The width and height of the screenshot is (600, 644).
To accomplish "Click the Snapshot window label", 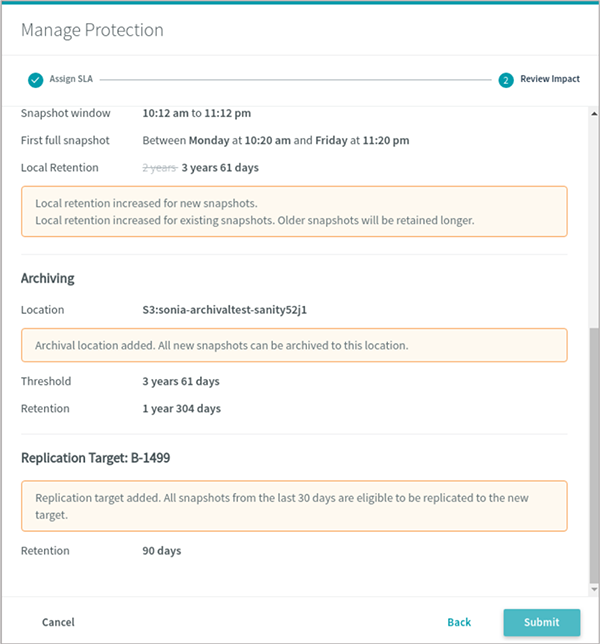I will click(65, 113).
